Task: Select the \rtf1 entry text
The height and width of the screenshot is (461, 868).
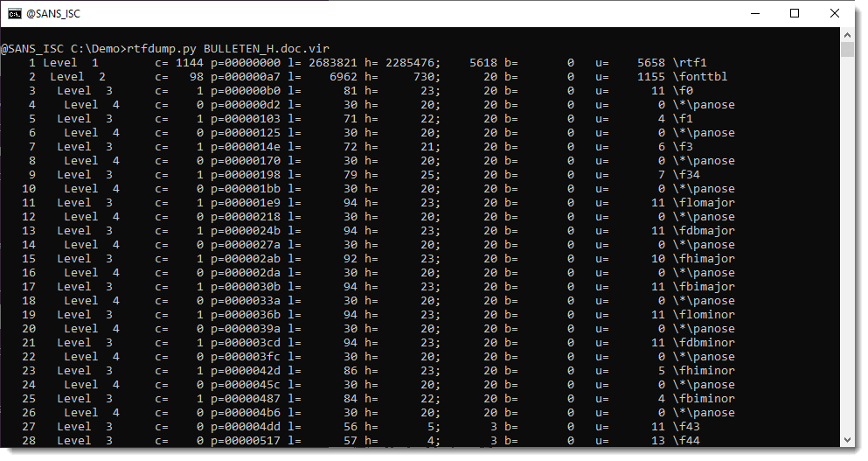Action: click(x=690, y=63)
